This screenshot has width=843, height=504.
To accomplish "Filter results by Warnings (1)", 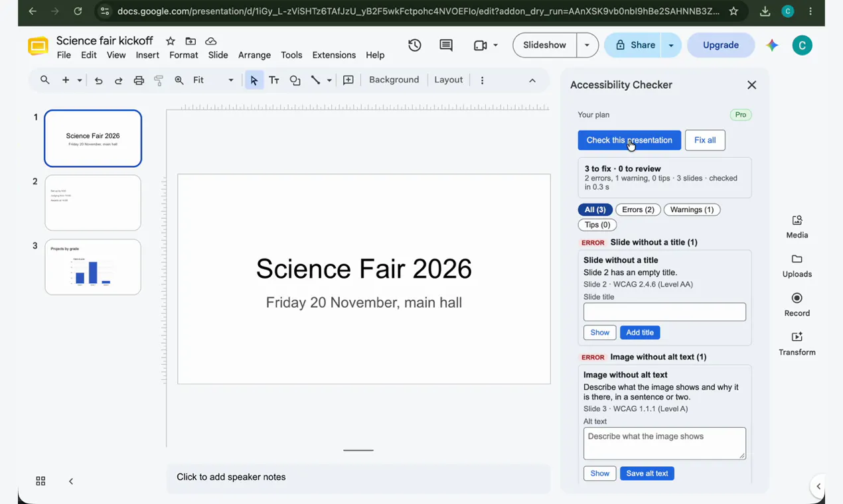I will coord(692,210).
